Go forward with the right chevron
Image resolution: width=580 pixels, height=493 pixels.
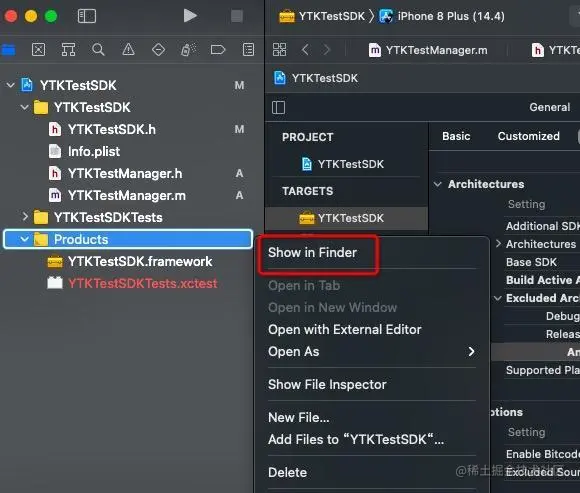326,50
